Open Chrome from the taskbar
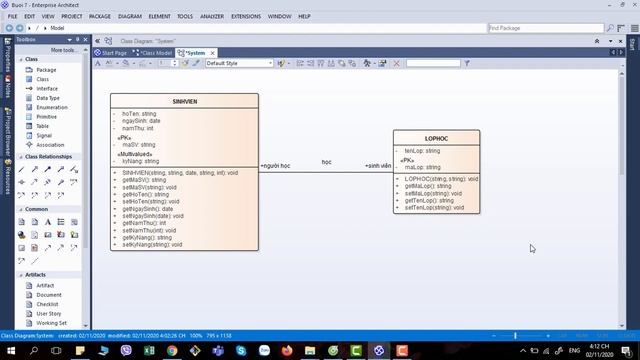This screenshot has width=640, height=360. point(172,351)
